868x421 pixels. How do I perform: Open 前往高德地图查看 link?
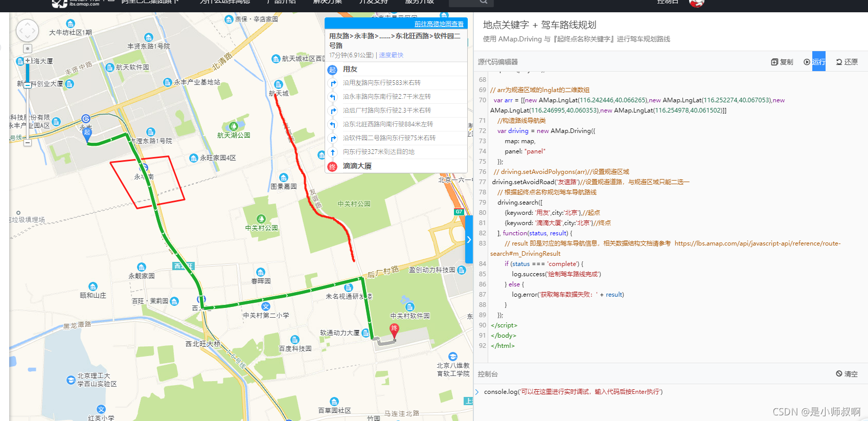click(439, 24)
